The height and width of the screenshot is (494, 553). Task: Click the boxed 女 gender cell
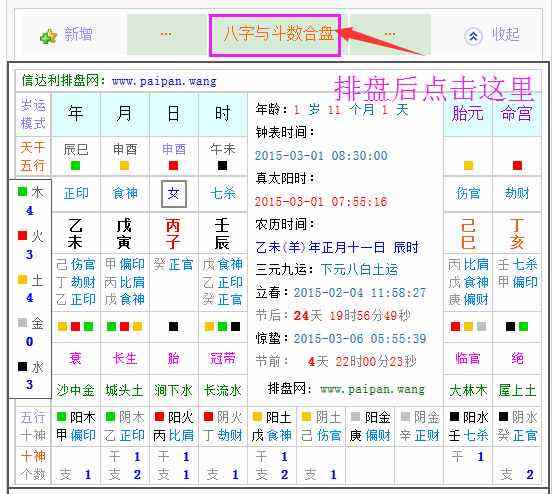(174, 194)
